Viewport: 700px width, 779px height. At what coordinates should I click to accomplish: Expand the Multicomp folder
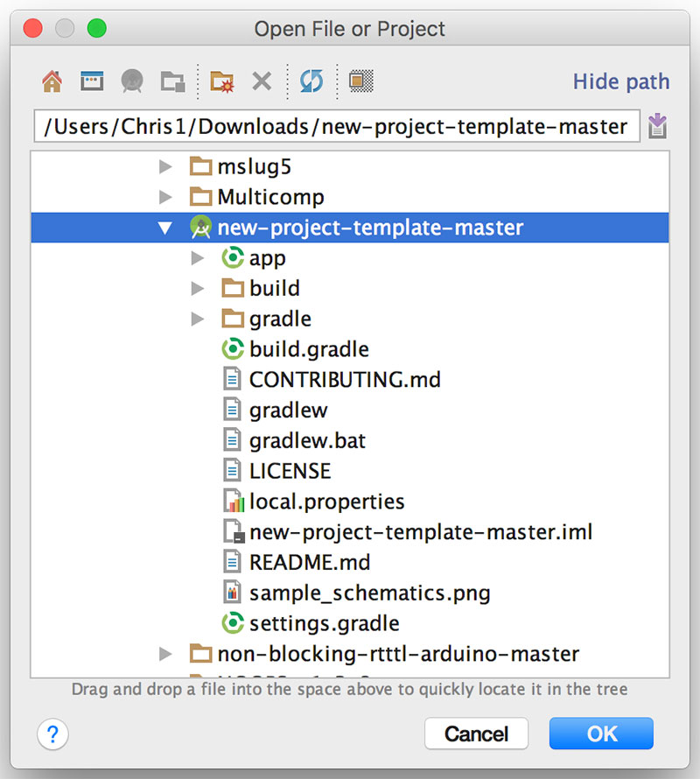coord(165,197)
